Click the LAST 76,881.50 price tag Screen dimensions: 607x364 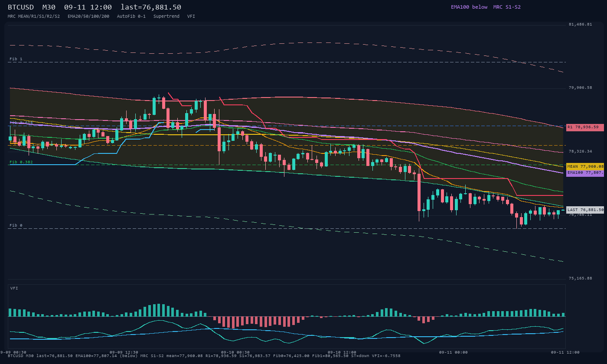[585, 210]
